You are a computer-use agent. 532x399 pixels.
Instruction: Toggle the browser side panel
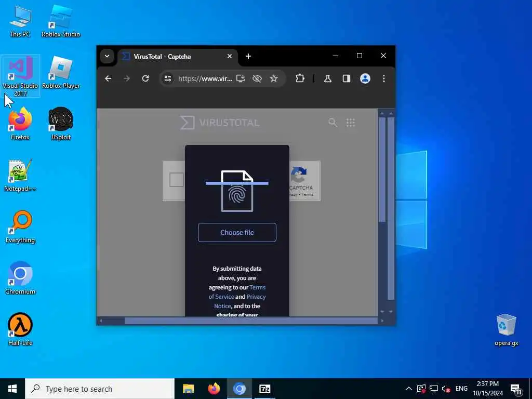point(347,79)
